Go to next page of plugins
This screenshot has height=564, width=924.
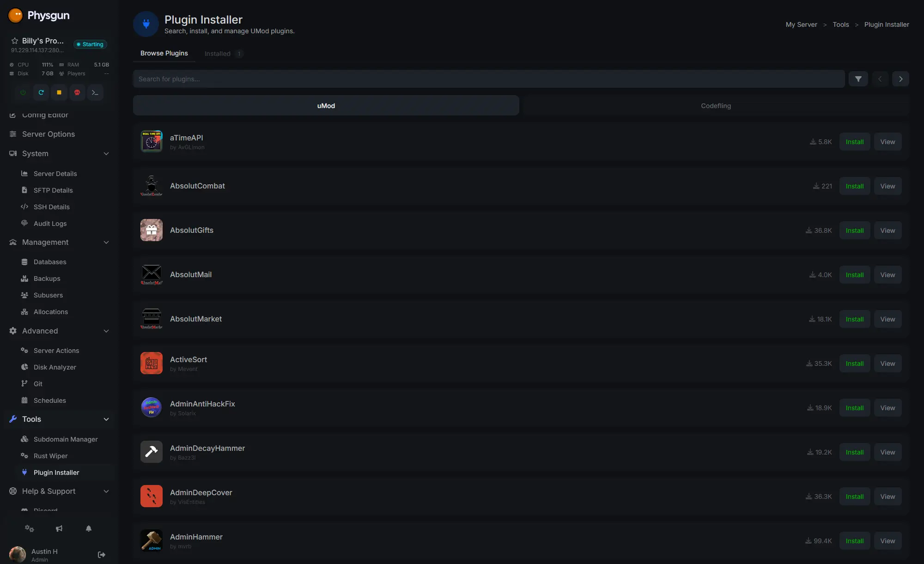(900, 79)
